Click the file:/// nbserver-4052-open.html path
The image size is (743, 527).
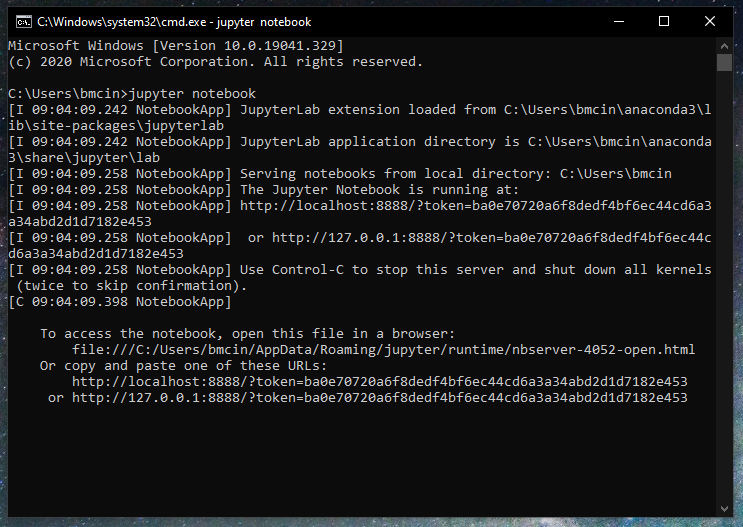click(x=383, y=350)
